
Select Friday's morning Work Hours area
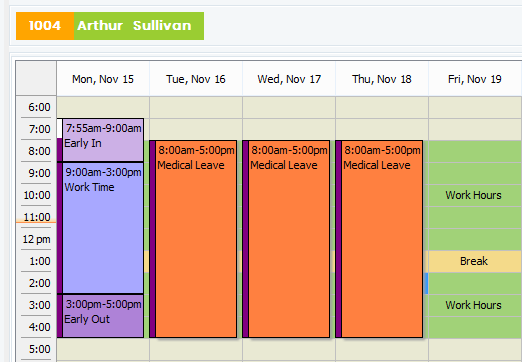coord(475,195)
